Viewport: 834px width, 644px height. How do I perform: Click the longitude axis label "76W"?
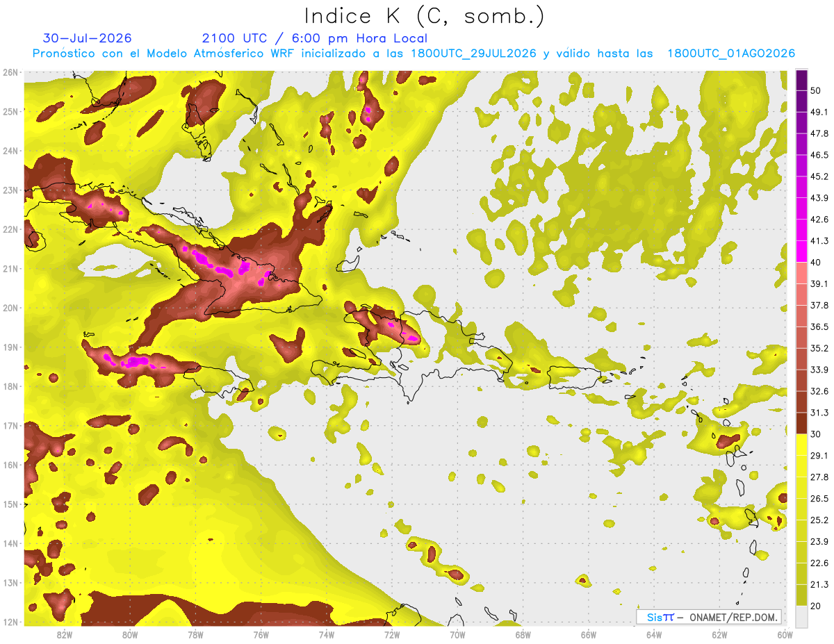261,635
